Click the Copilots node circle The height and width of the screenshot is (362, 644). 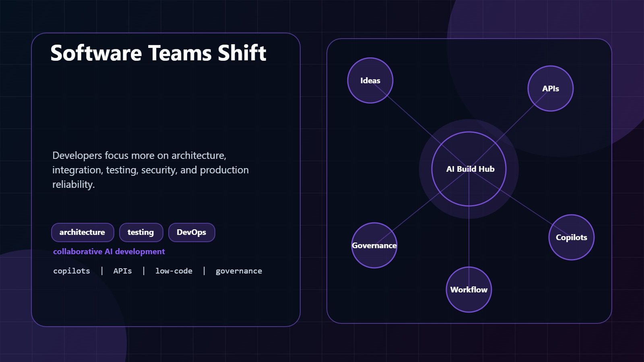572,237
